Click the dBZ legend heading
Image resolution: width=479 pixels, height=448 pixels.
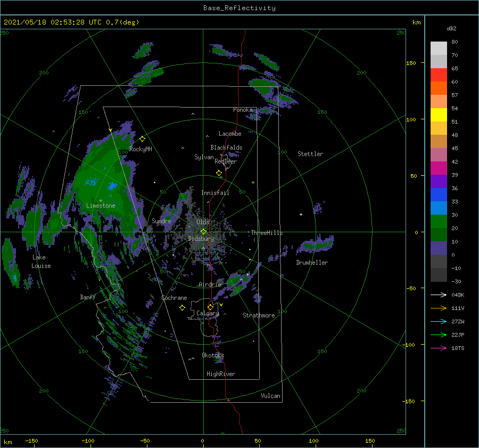pyautogui.click(x=451, y=28)
